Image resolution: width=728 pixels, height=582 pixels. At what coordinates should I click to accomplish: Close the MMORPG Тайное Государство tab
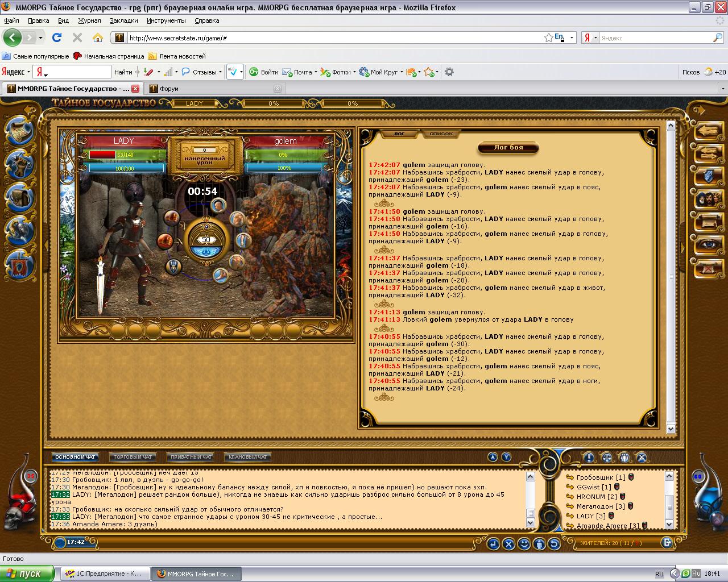click(x=135, y=89)
